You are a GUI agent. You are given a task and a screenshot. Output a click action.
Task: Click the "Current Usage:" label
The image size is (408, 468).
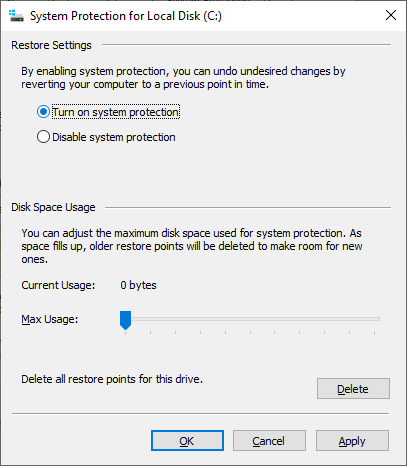58,285
